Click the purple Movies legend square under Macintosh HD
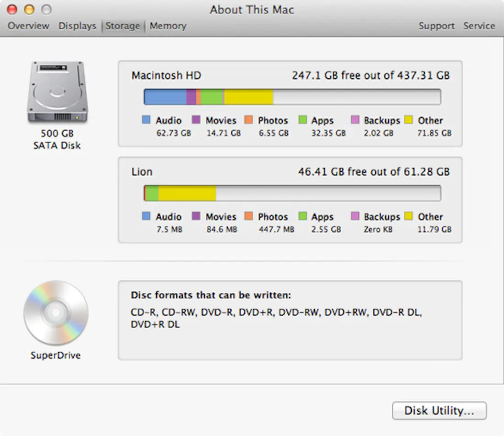 [x=197, y=120]
